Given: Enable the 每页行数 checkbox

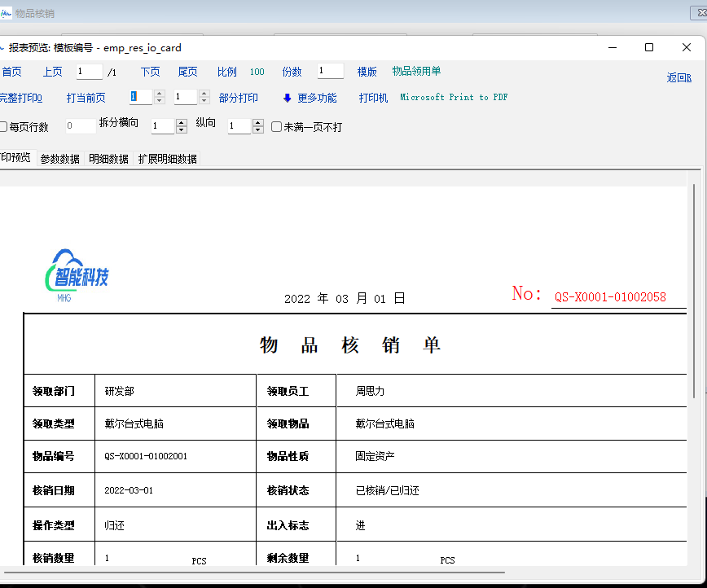Looking at the screenshot, I should 3,127.
